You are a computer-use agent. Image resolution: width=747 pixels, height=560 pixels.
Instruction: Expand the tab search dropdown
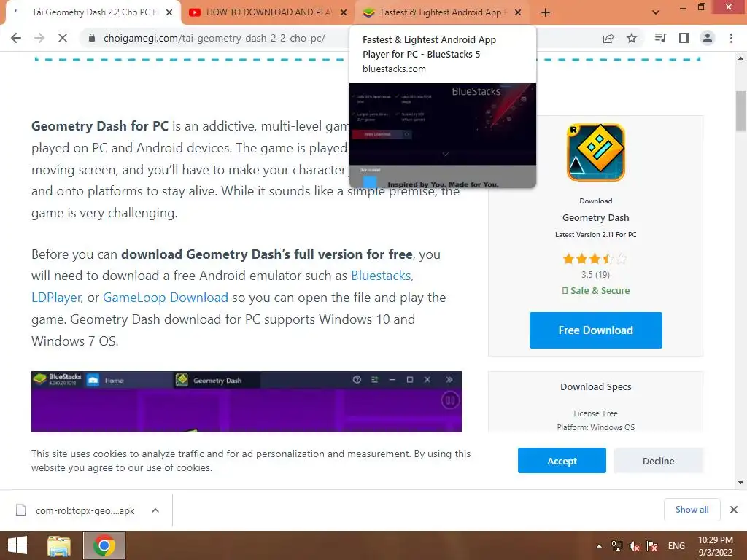point(656,12)
